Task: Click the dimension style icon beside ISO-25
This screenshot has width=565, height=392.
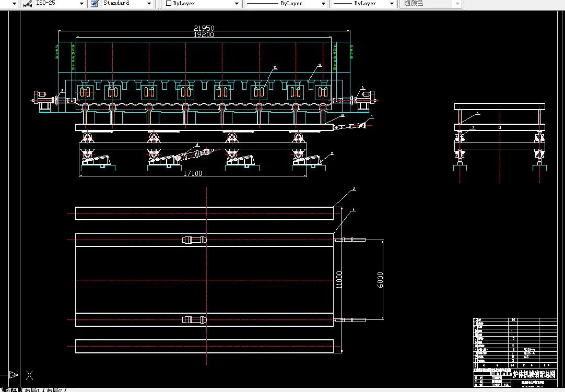Action: pyautogui.click(x=27, y=3)
